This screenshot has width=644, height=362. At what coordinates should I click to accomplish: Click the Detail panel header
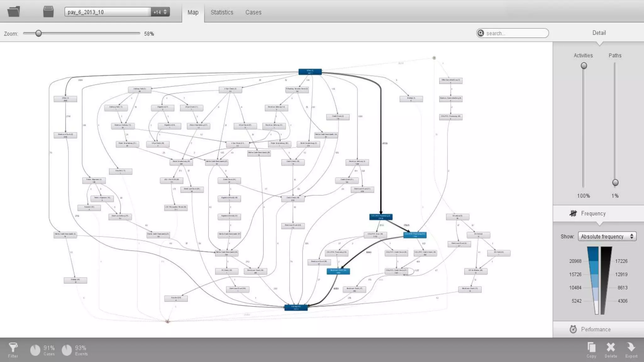click(x=599, y=33)
